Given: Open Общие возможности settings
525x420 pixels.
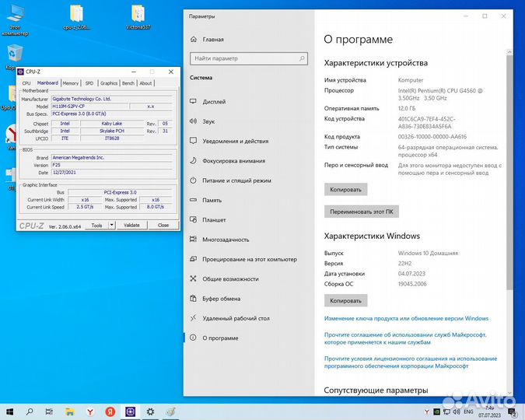Looking at the screenshot, I should pyautogui.click(x=224, y=279).
